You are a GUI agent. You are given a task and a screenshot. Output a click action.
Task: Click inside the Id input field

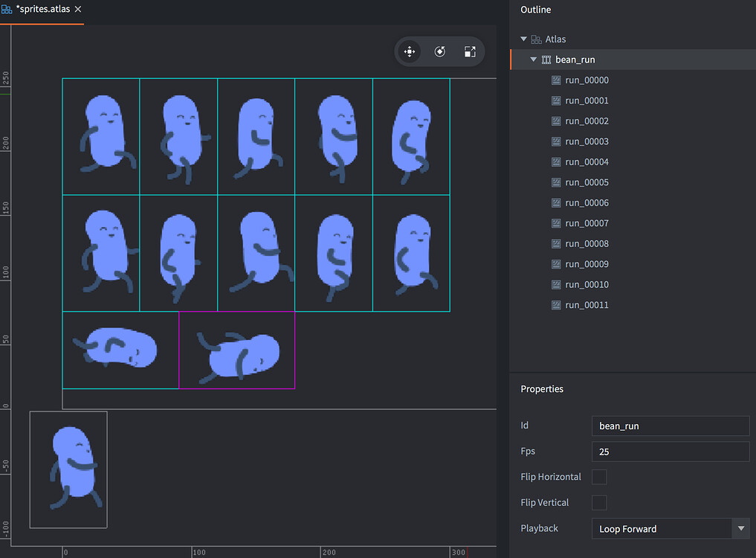click(669, 426)
